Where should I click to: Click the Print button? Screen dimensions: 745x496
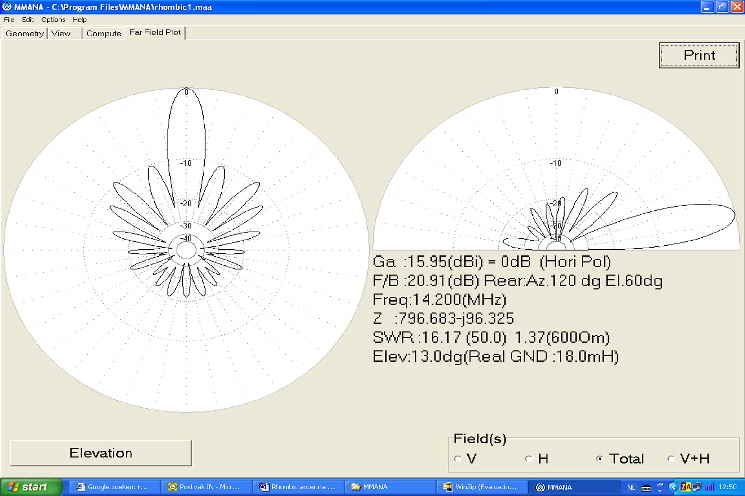699,55
